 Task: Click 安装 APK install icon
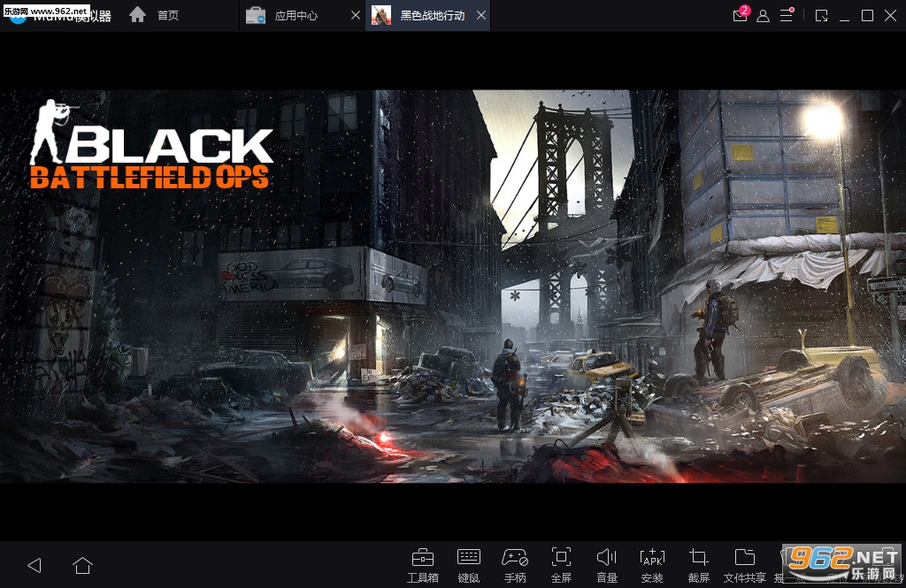tap(652, 566)
